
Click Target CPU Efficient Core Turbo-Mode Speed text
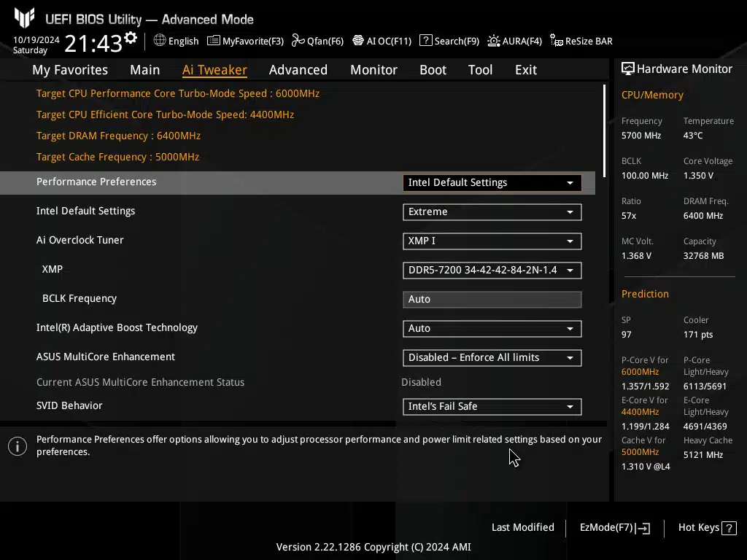click(166, 114)
